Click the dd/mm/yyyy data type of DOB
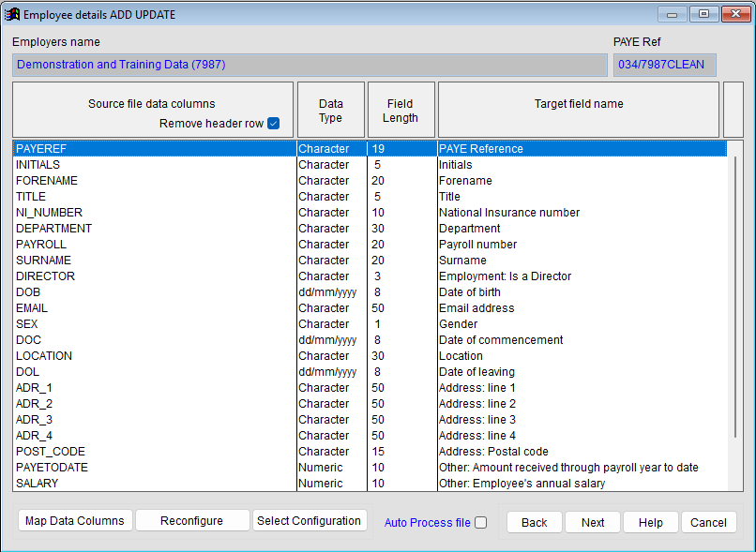756x552 pixels. click(327, 291)
